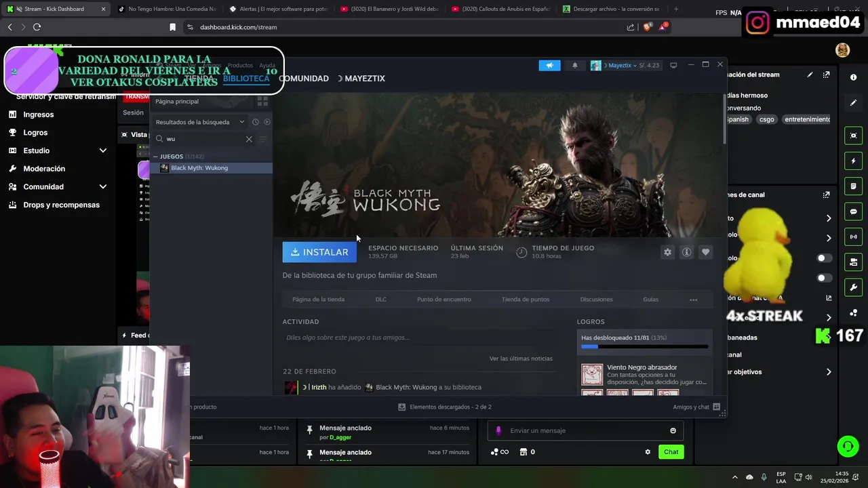This screenshot has height=488, width=868.
Task: Switch to the BIBLIOTECA tab
Action: [x=246, y=79]
